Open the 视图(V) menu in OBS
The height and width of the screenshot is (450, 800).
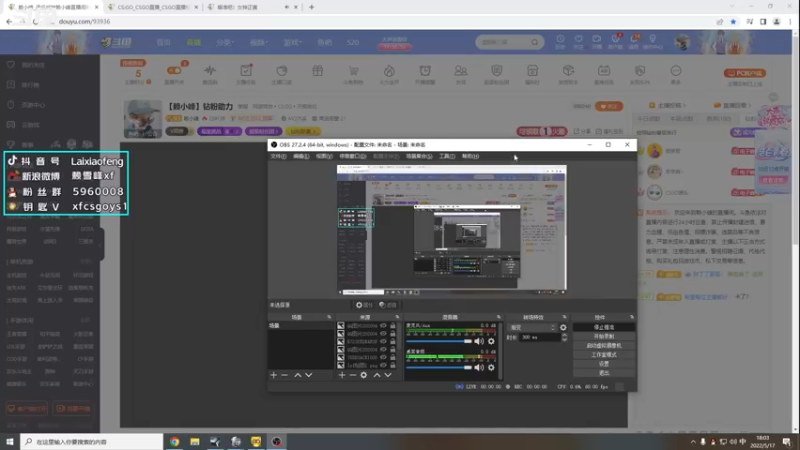[324, 157]
